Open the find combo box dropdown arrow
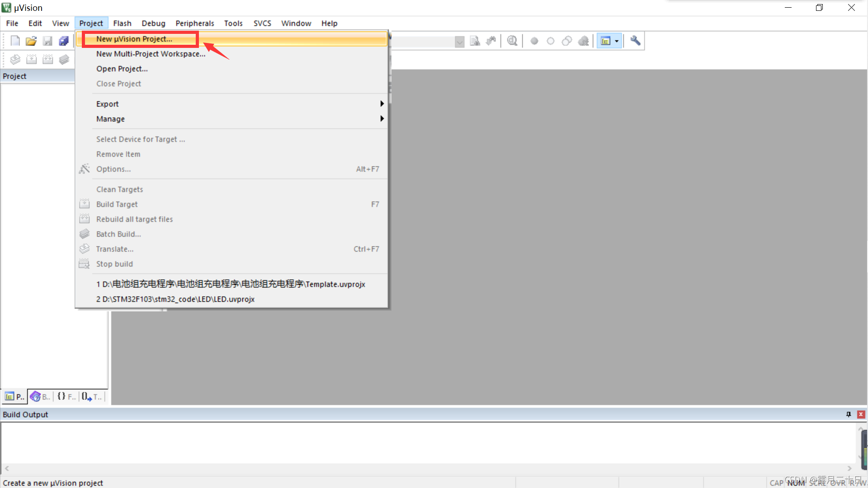 click(459, 42)
